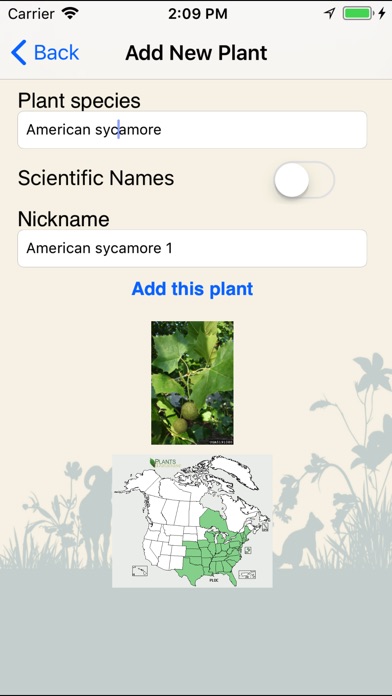Tap the Add this plant button
392x696 pixels.
[192, 289]
